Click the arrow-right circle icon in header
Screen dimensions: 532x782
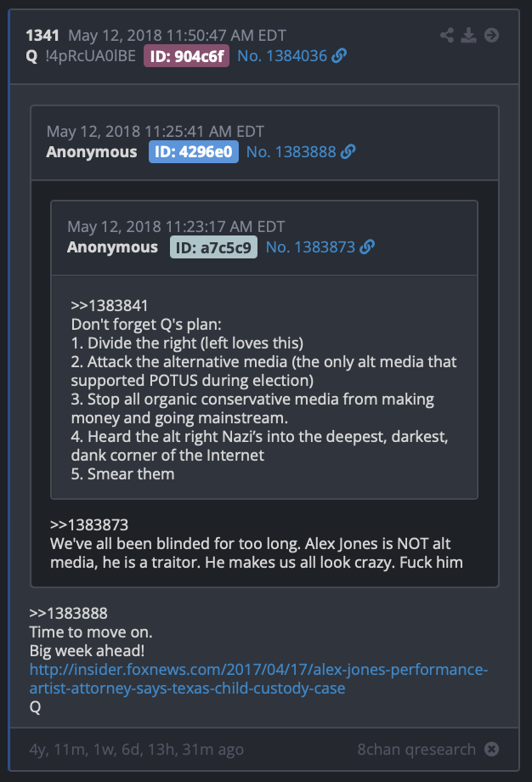(491, 35)
